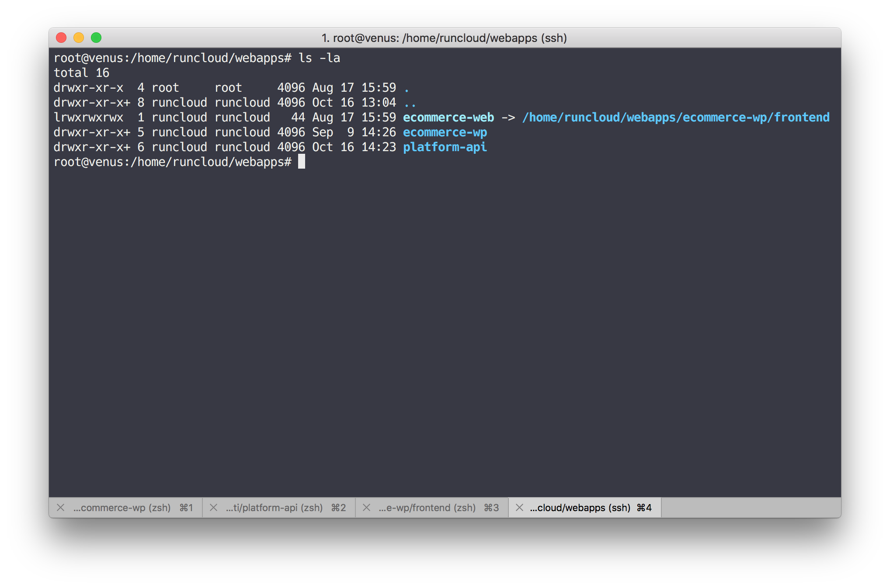
Task: Click the 'total 16' output line
Action: tap(81, 73)
